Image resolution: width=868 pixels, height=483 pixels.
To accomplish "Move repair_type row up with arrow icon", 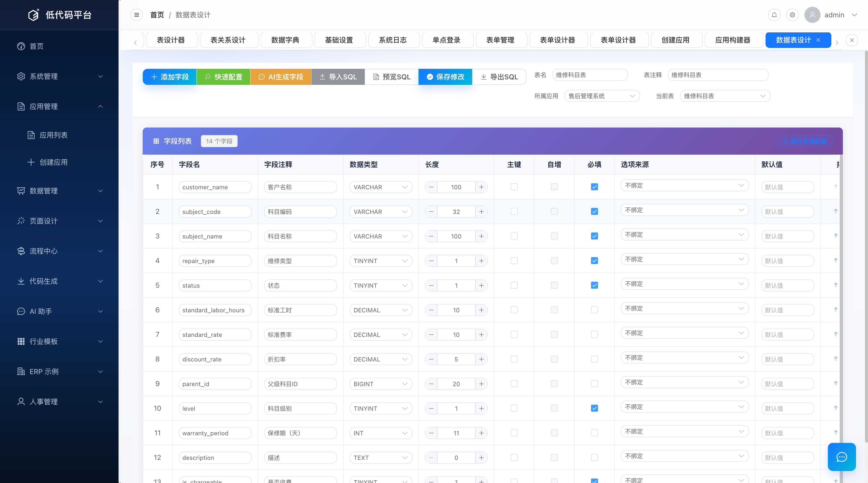I will click(836, 260).
